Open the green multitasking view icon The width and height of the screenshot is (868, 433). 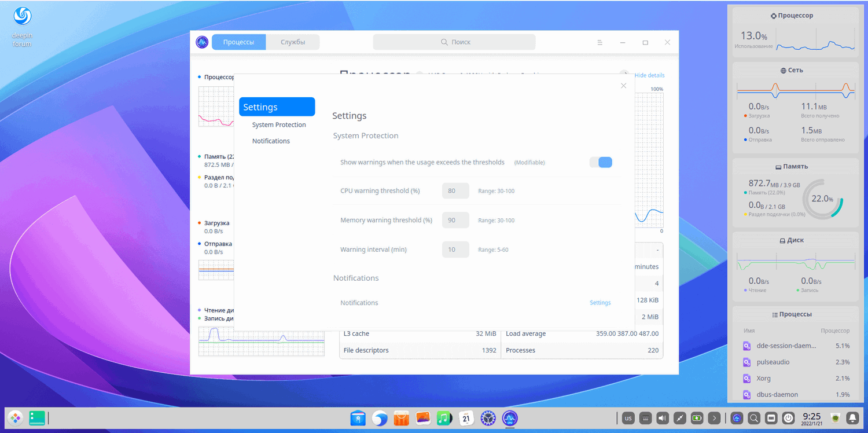coord(37,417)
